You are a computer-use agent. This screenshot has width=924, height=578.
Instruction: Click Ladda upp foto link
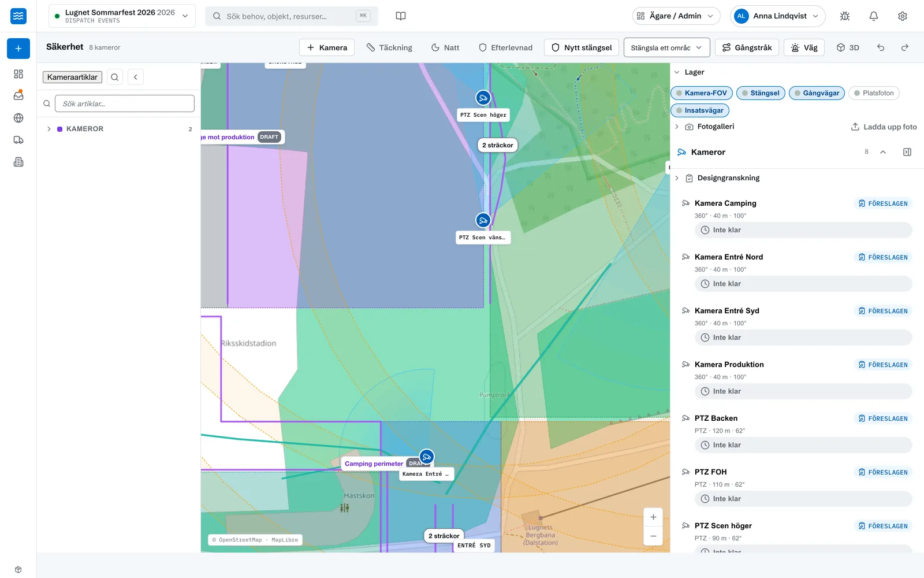(x=884, y=127)
